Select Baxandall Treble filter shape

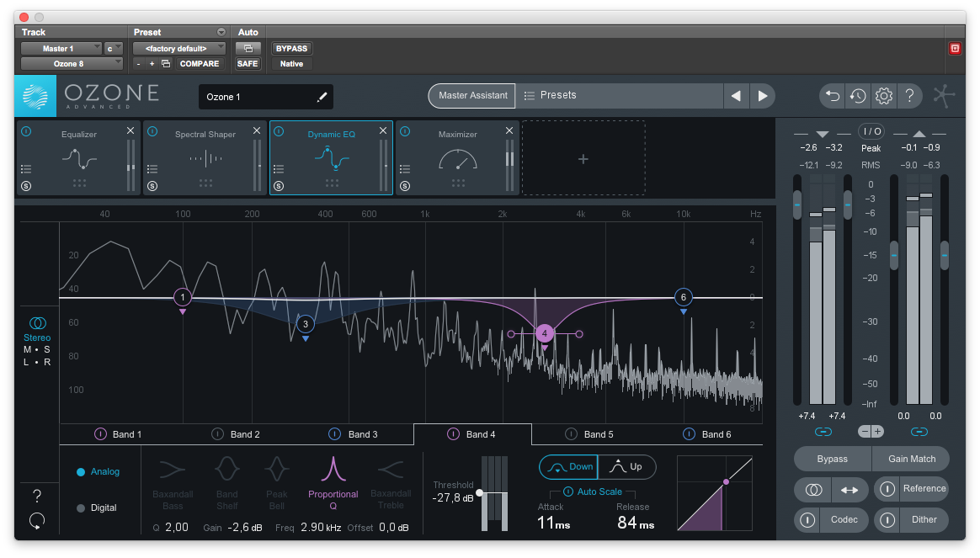(391, 483)
